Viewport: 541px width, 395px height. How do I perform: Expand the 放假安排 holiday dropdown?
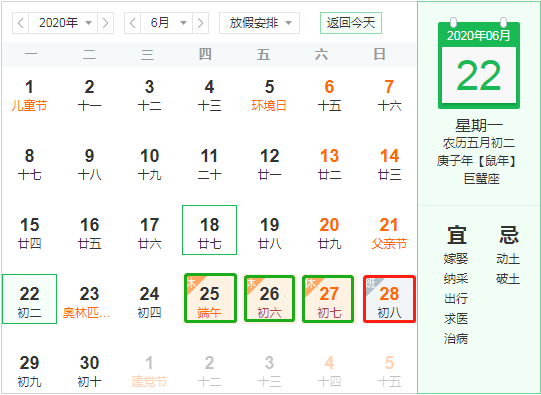click(259, 23)
